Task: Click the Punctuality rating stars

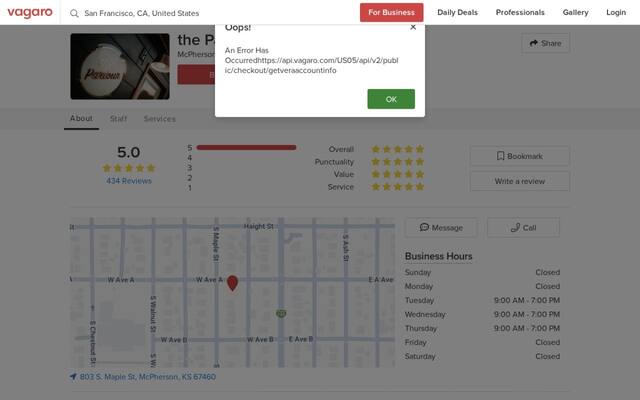Action: (x=398, y=162)
